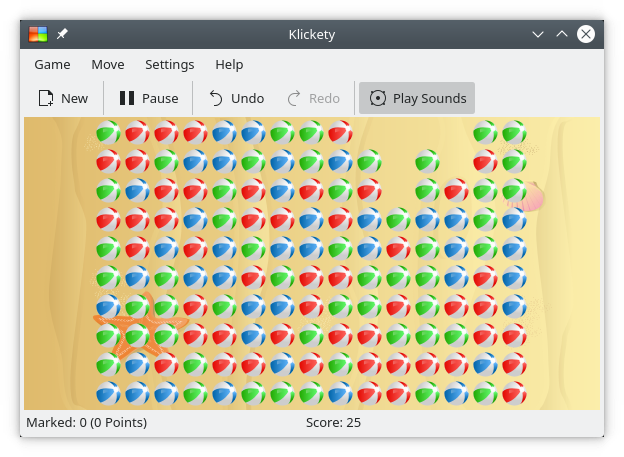Undo the last move
Screen dimensions: 624x457
point(236,98)
